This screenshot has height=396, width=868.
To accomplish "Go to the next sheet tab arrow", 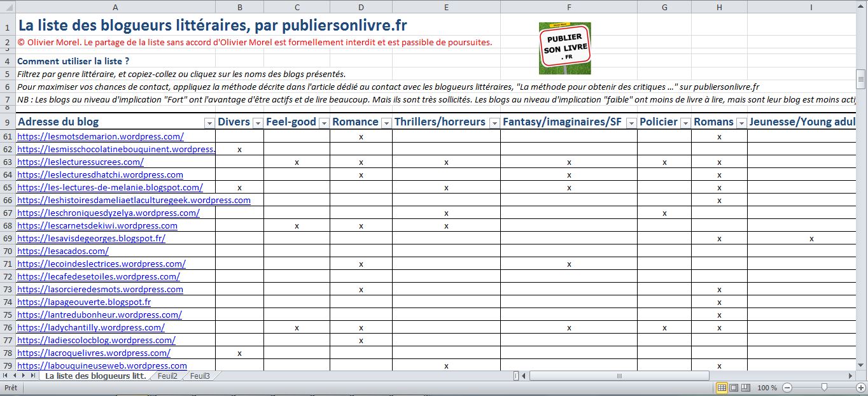I will pyautogui.click(x=24, y=376).
